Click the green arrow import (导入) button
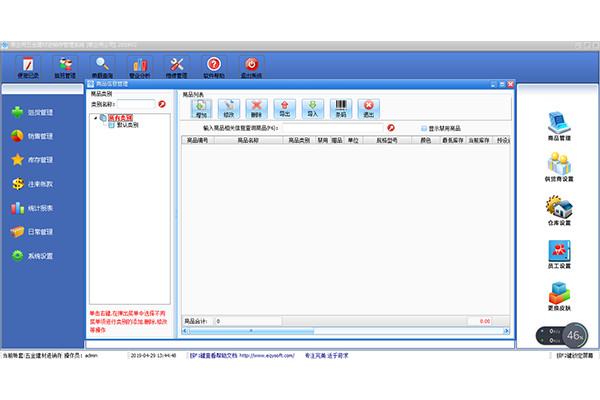600x400 pixels. point(313,109)
